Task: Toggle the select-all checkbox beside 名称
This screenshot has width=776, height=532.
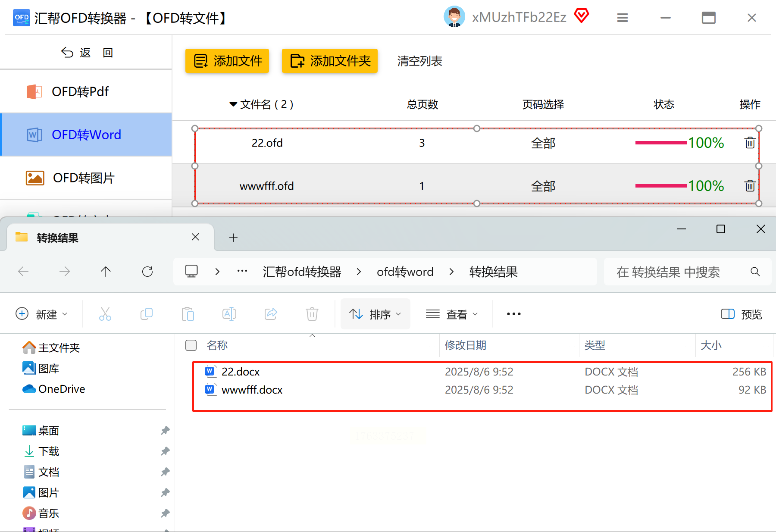Action: click(x=191, y=345)
